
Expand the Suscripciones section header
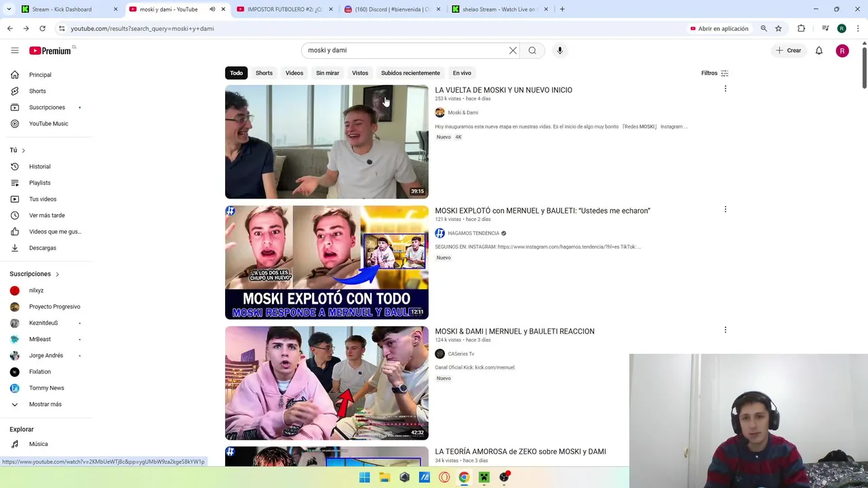35,274
